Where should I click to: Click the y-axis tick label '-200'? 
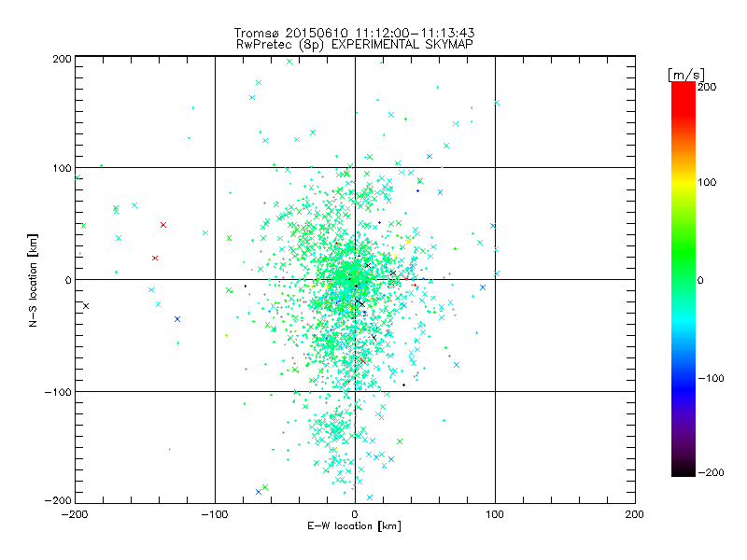coord(58,500)
